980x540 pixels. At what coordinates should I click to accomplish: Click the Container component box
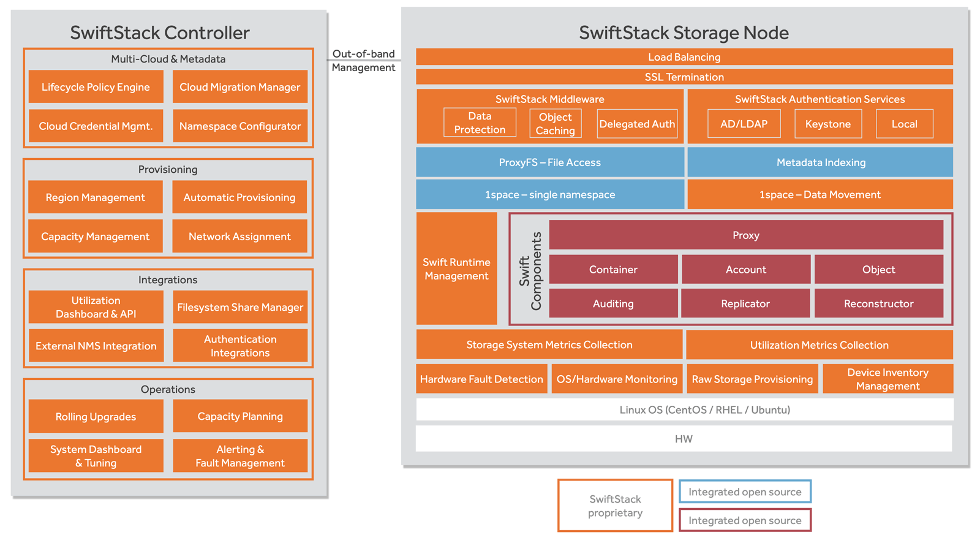click(x=613, y=269)
